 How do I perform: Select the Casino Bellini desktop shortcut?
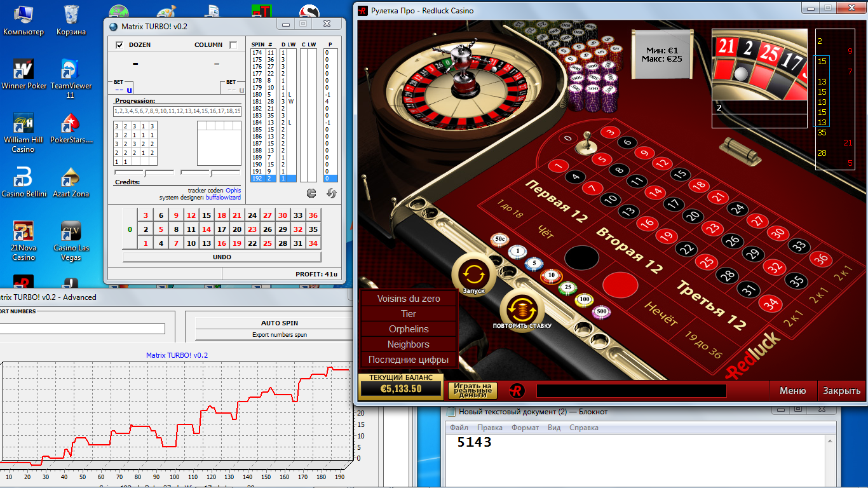click(24, 182)
